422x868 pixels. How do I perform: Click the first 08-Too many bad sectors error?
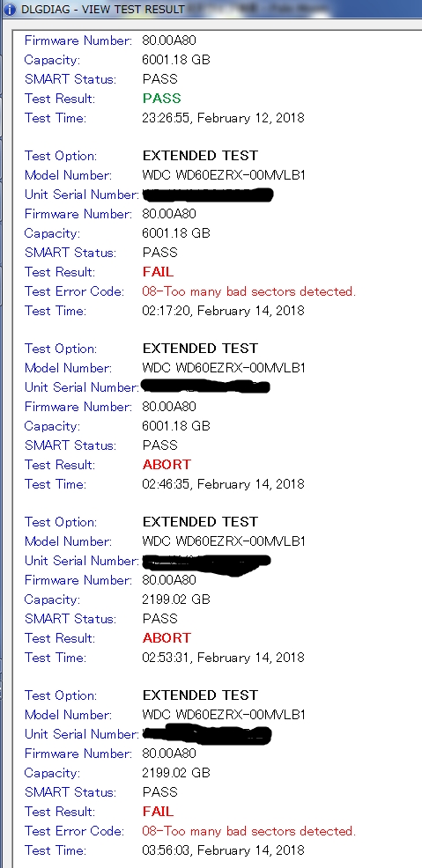tap(248, 291)
